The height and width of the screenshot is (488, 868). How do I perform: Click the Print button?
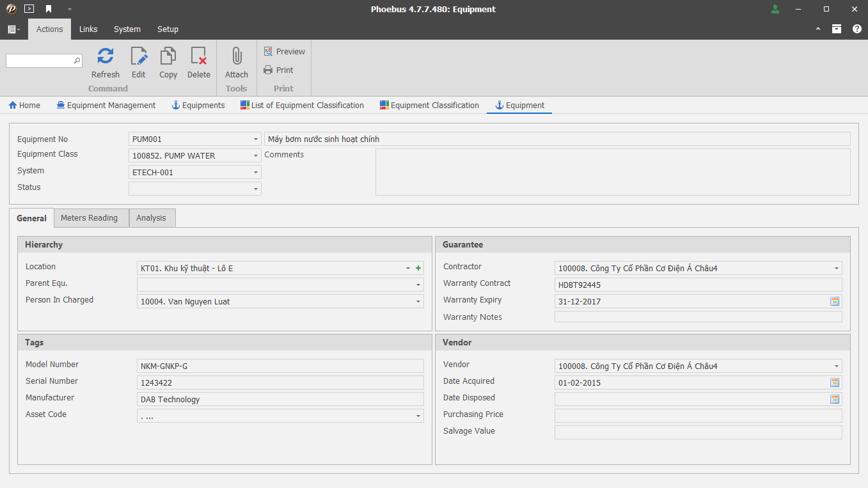[x=279, y=70]
